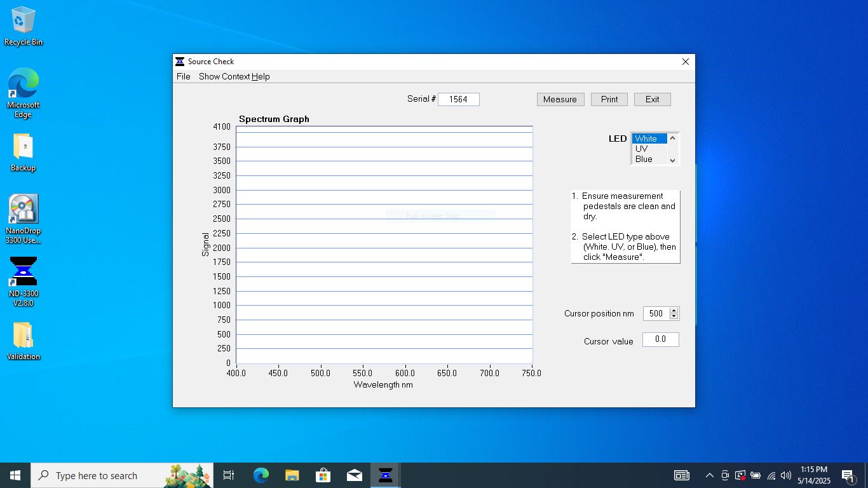Open the File menu

(x=184, y=76)
